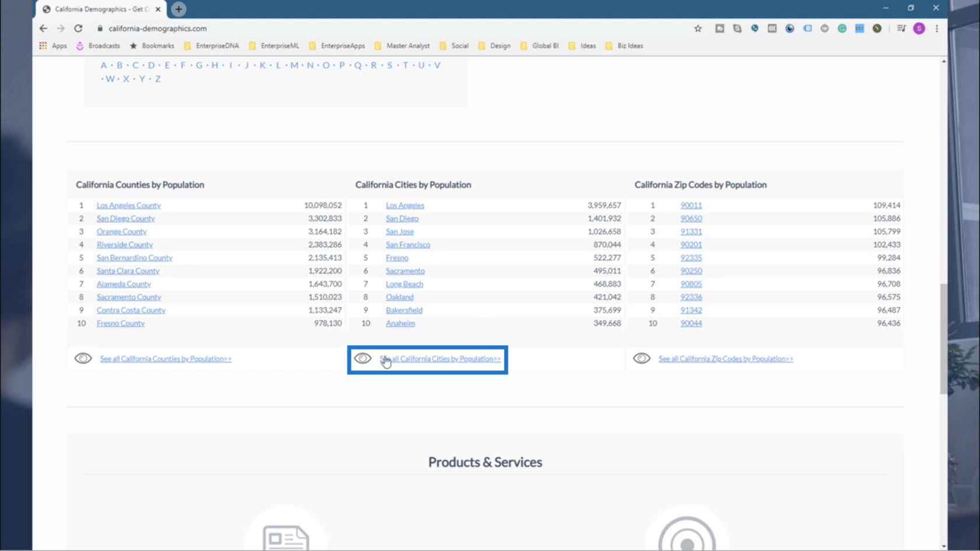Image resolution: width=980 pixels, height=551 pixels.
Task: Open the Riverside County link
Action: pyautogui.click(x=124, y=244)
